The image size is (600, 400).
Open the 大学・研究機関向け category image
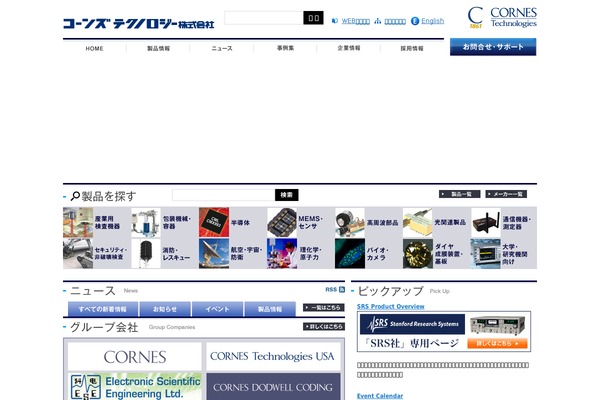tap(486, 253)
